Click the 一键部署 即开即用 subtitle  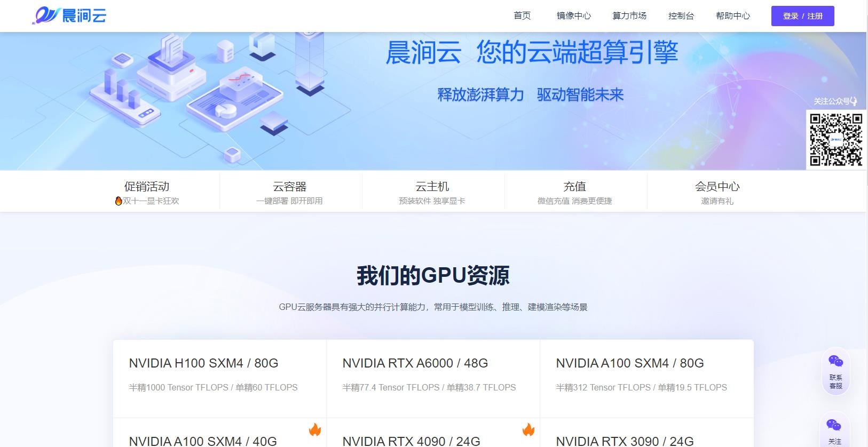(289, 201)
